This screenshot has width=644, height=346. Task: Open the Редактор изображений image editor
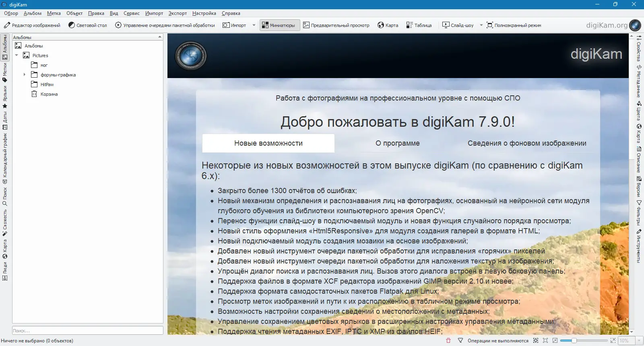32,25
